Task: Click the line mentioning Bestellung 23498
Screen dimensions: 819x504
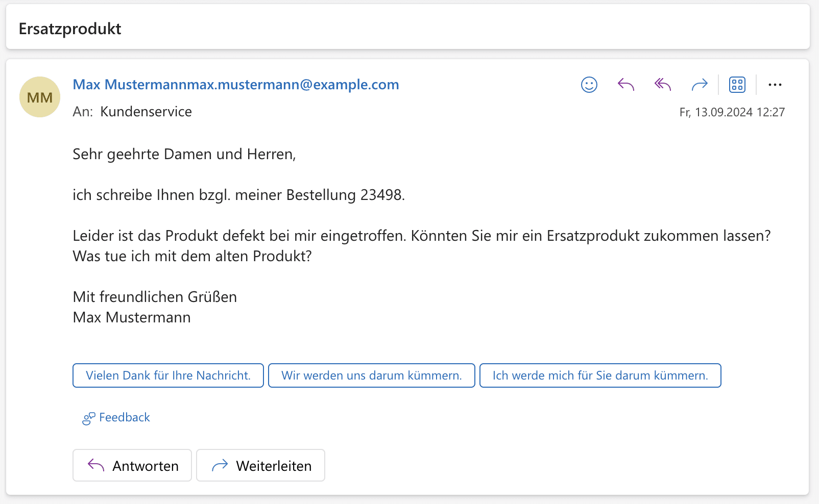Action: (x=239, y=195)
